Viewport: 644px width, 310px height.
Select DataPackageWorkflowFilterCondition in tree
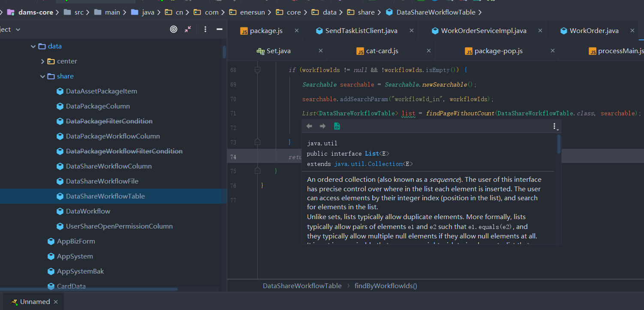124,151
